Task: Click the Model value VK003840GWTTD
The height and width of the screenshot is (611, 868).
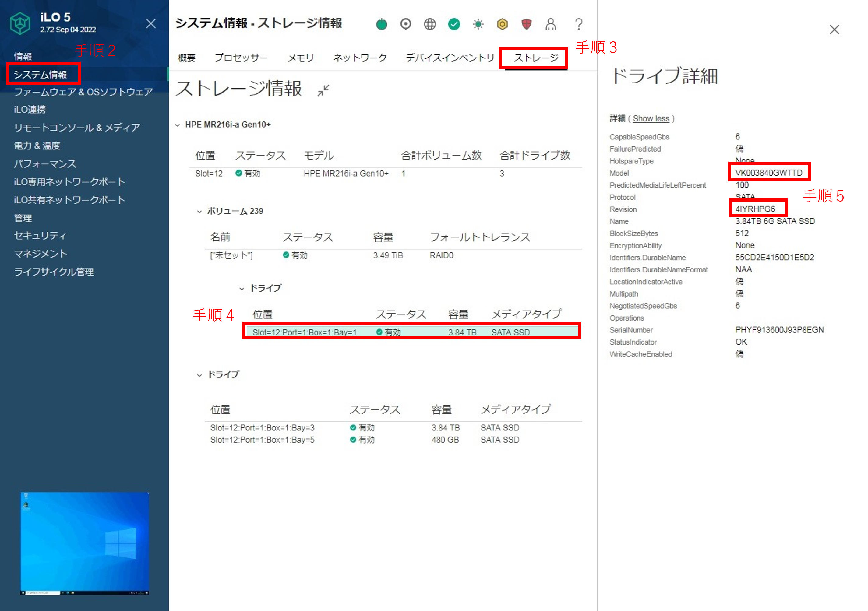Action: pos(769,173)
